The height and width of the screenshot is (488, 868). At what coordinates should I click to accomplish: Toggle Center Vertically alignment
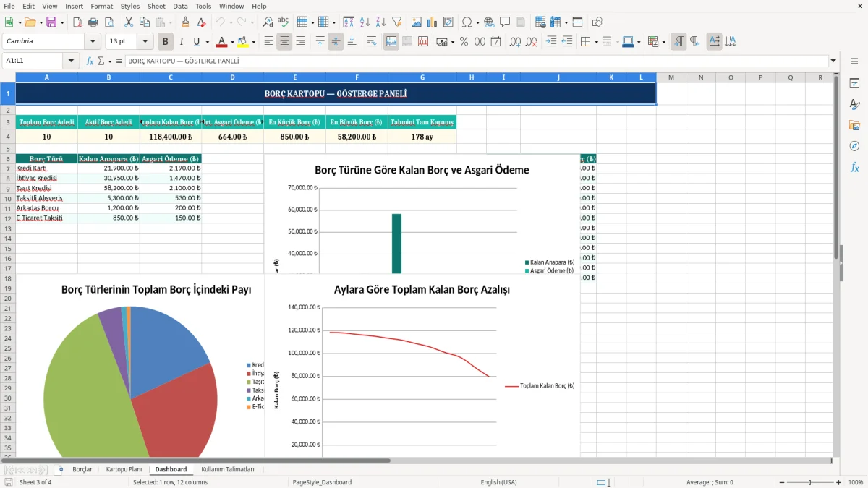[336, 42]
